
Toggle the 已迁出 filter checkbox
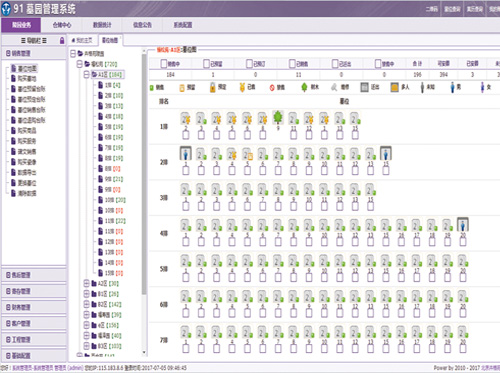click(x=335, y=63)
